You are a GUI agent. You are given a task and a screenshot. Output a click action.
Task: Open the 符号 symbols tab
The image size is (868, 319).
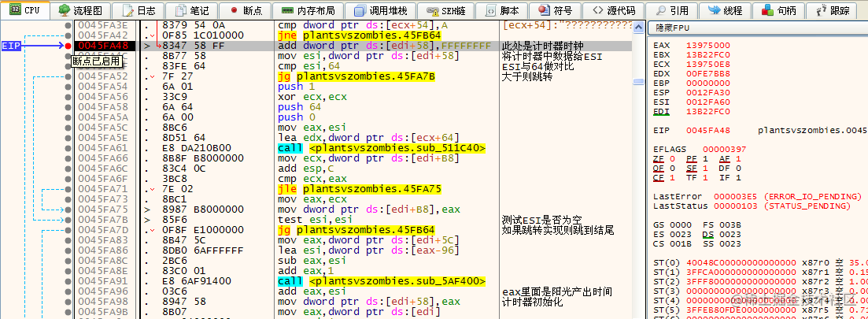click(554, 10)
